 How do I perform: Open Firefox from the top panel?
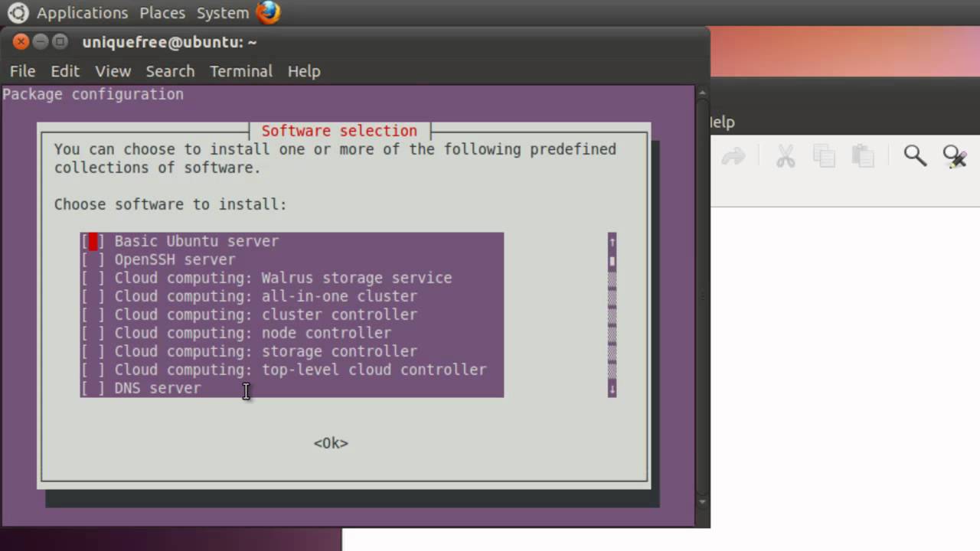268,12
